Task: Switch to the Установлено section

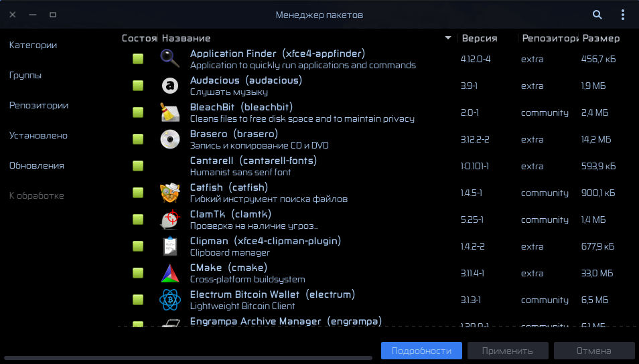Action: (38, 136)
